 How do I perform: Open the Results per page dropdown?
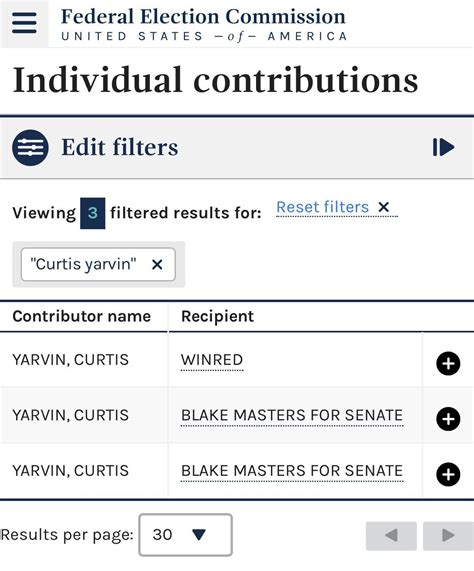tap(185, 535)
